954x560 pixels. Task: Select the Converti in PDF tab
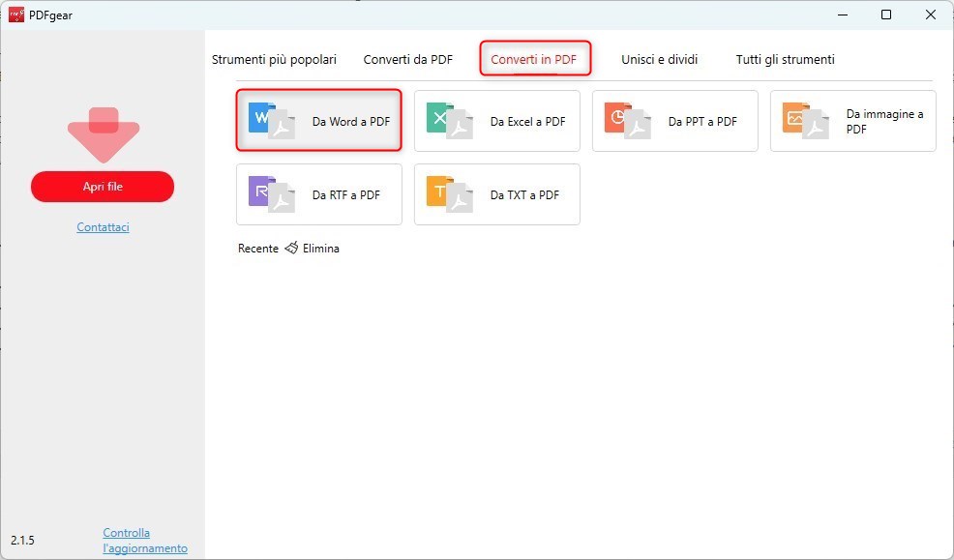pos(535,59)
